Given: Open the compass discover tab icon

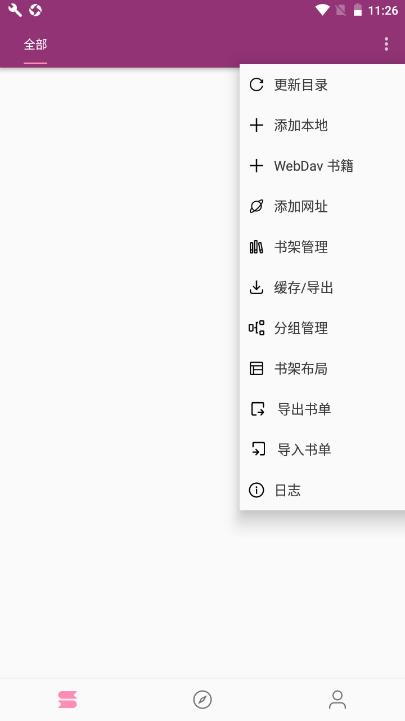Looking at the screenshot, I should 202,700.
